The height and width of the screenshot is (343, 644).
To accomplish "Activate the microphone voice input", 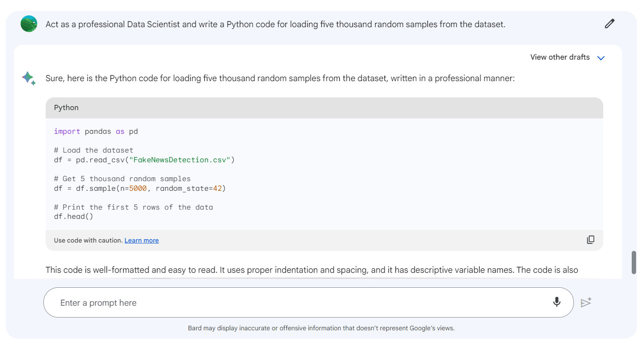I will coord(557,302).
